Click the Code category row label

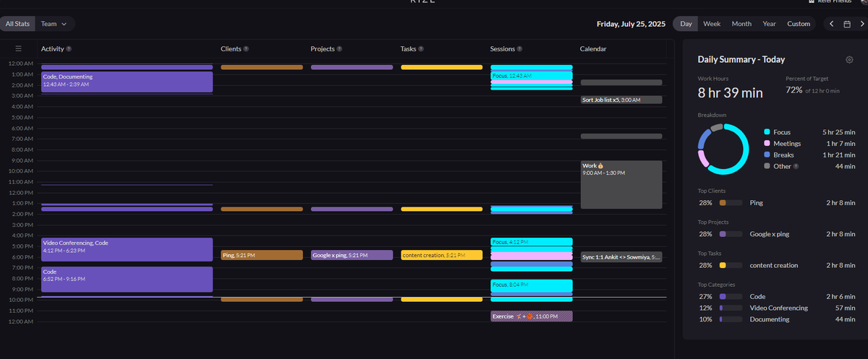click(x=757, y=297)
